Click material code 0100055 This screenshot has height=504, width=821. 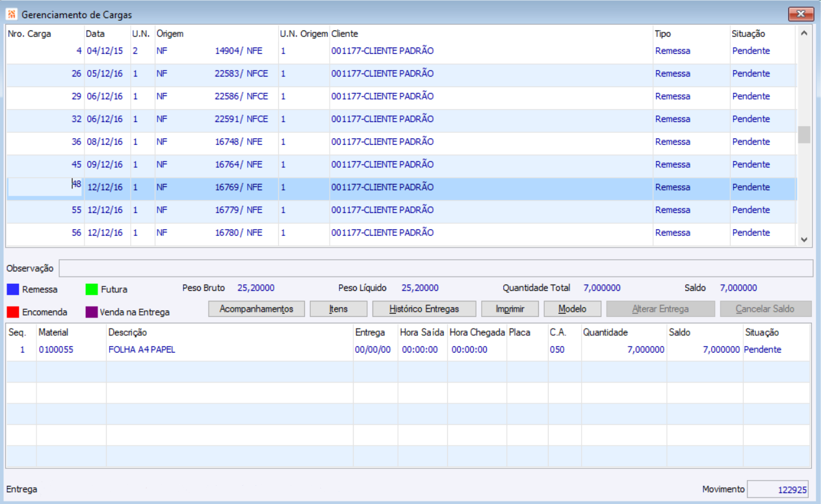point(56,349)
